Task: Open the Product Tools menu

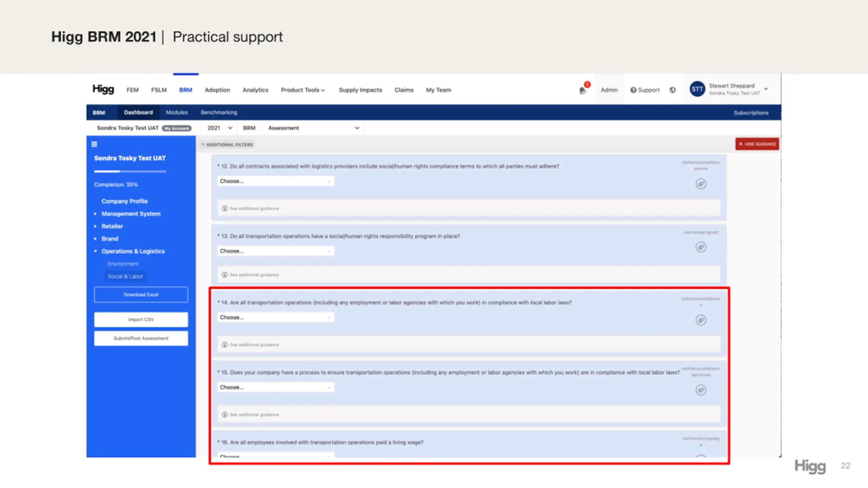Action: [x=303, y=90]
